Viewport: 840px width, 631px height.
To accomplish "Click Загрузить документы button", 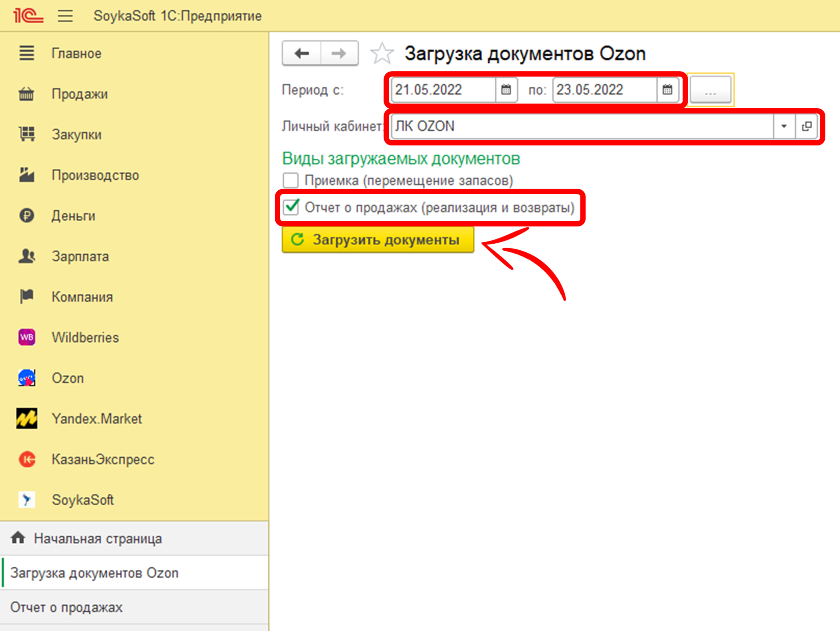I will 378,240.
